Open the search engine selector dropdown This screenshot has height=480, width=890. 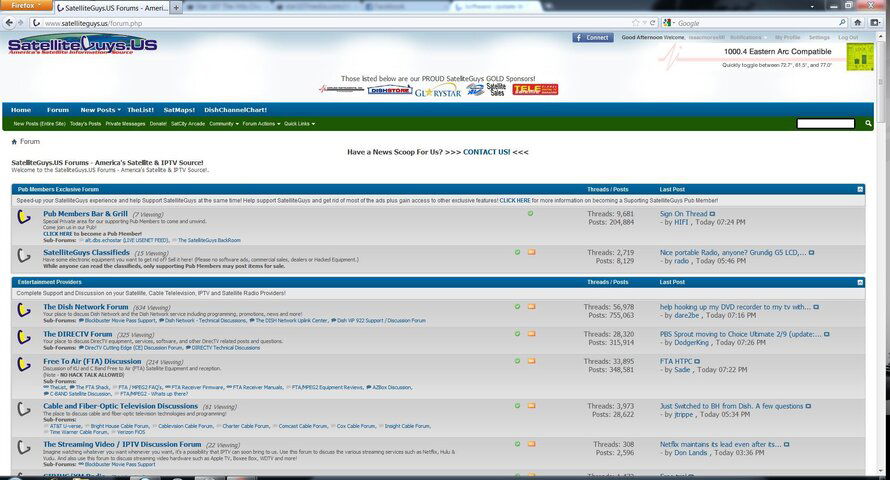point(669,23)
